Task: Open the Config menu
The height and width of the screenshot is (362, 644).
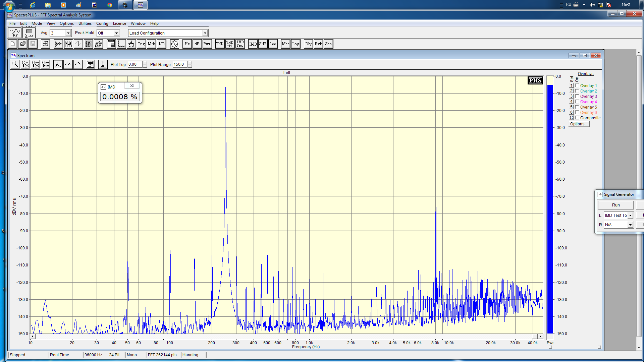Action: click(102, 23)
